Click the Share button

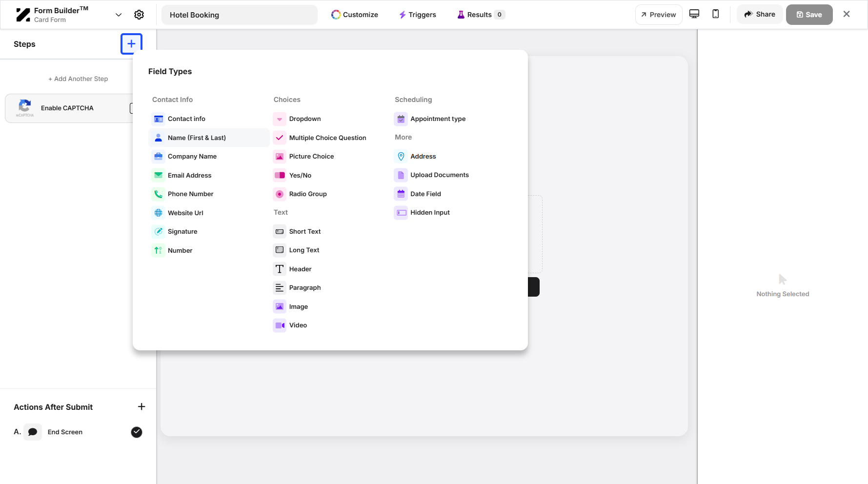[x=760, y=15]
